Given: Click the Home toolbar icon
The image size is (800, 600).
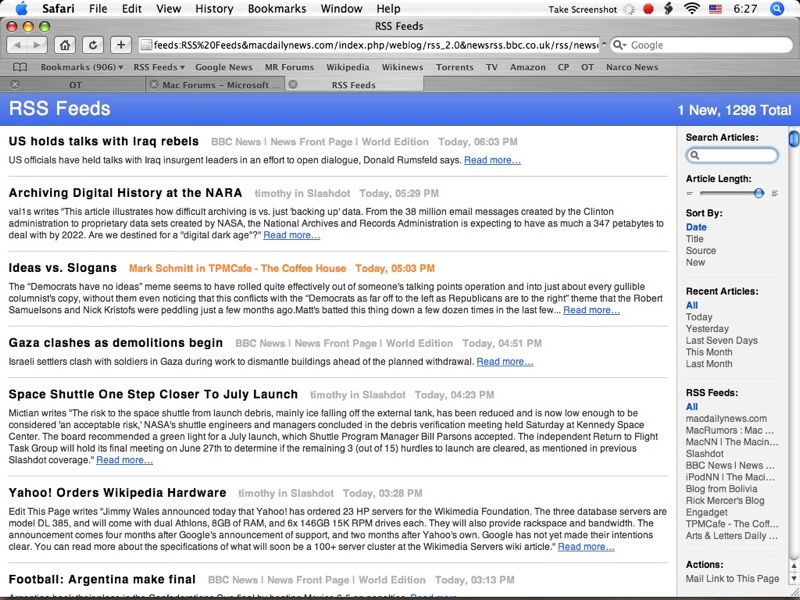Looking at the screenshot, I should tap(64, 45).
